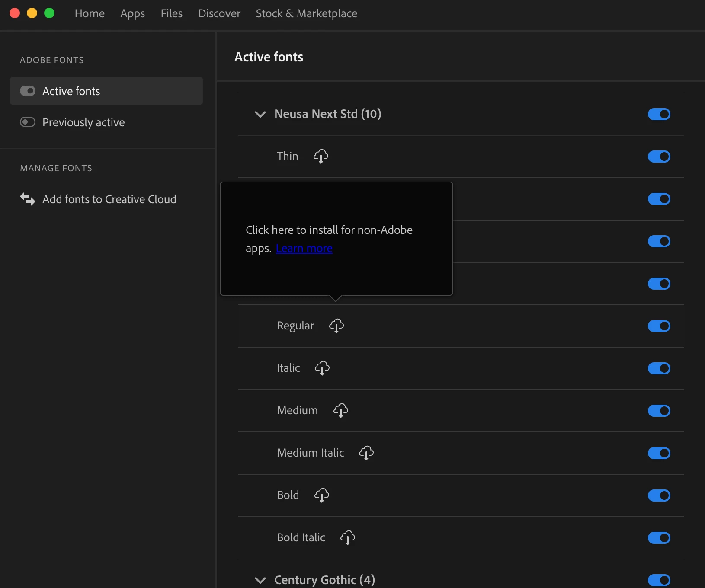
Task: Click the Thin style label
Action: tap(288, 156)
